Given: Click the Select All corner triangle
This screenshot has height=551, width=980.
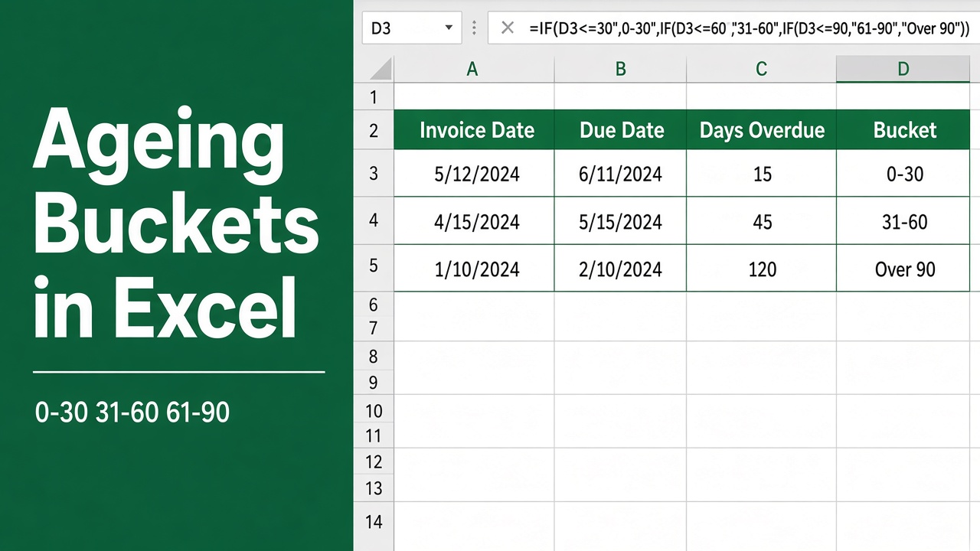Looking at the screenshot, I should 381,70.
